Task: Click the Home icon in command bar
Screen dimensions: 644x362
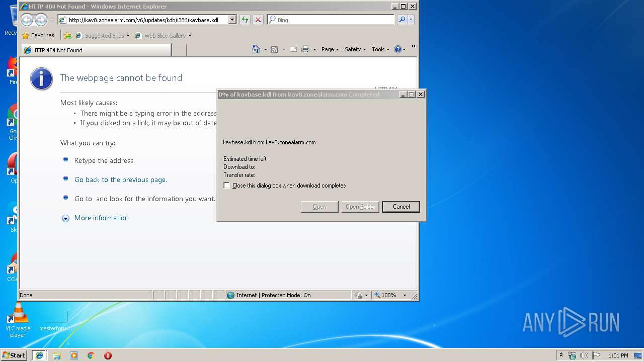Action: coord(256,49)
